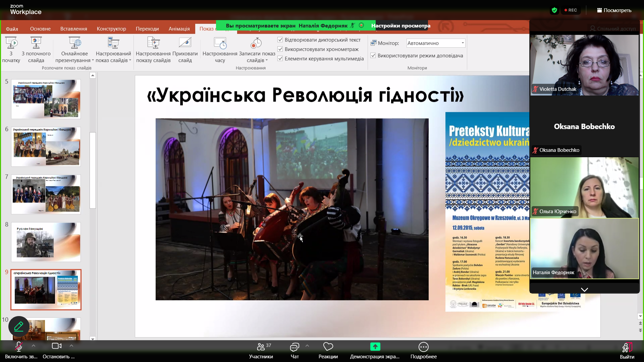Open the Монітор Автоматично dropdown
The width and height of the screenshot is (644, 362).
tap(436, 43)
